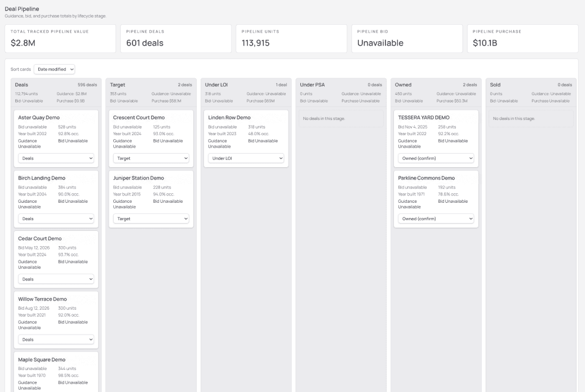The image size is (585, 392).
Task: Click the 112,794 units text in Deals column
Action: click(26, 93)
